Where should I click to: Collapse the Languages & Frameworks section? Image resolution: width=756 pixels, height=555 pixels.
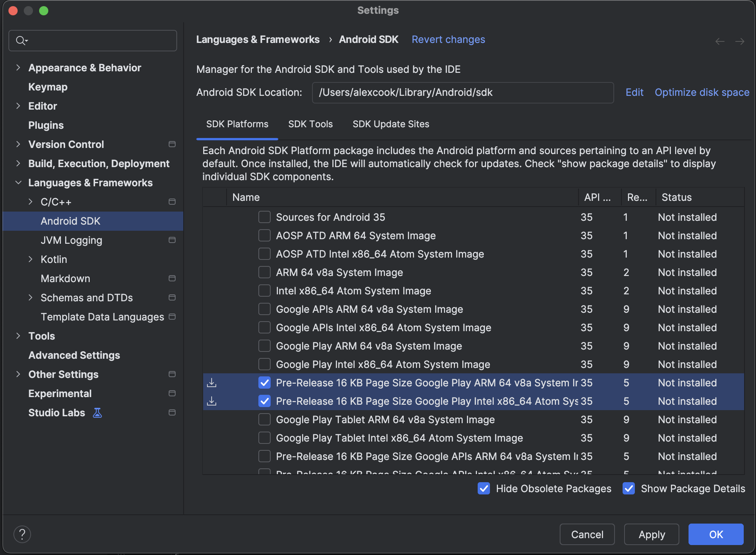tap(18, 182)
